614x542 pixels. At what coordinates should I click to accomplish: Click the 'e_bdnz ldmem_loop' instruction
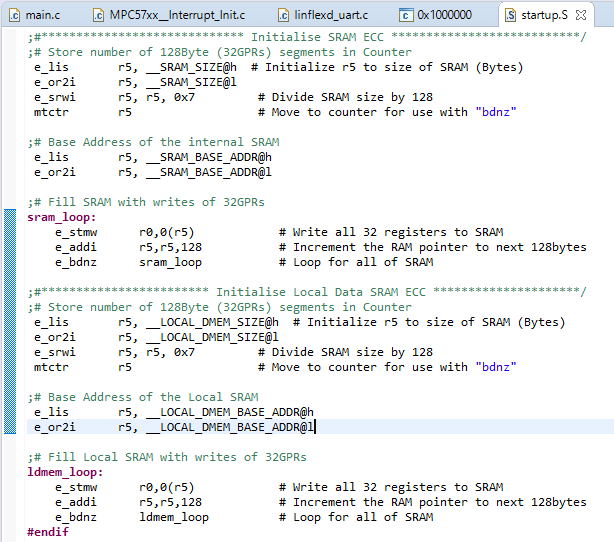tap(132, 517)
